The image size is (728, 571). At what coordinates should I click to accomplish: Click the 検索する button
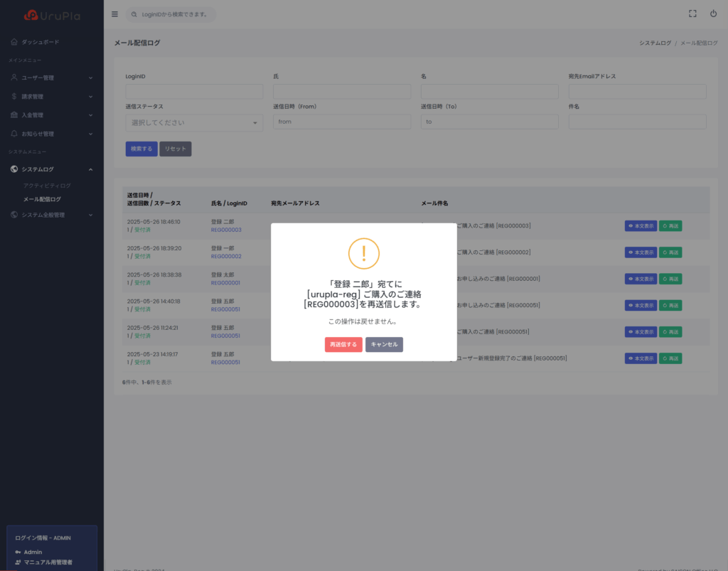pyautogui.click(x=141, y=149)
